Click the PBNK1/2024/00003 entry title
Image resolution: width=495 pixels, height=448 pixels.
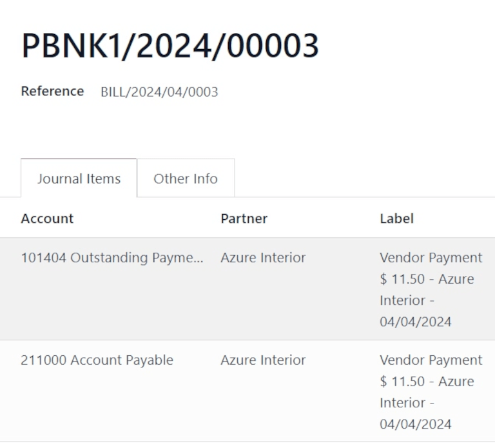(170, 46)
